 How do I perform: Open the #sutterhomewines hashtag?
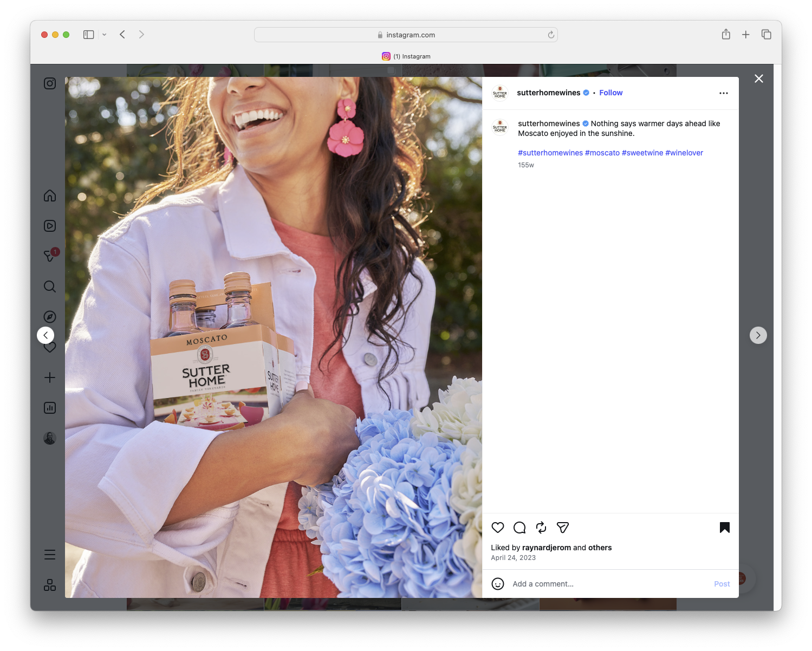click(x=550, y=153)
